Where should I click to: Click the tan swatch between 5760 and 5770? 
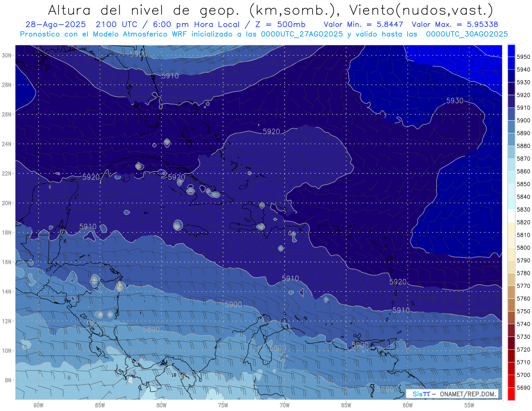click(x=511, y=292)
